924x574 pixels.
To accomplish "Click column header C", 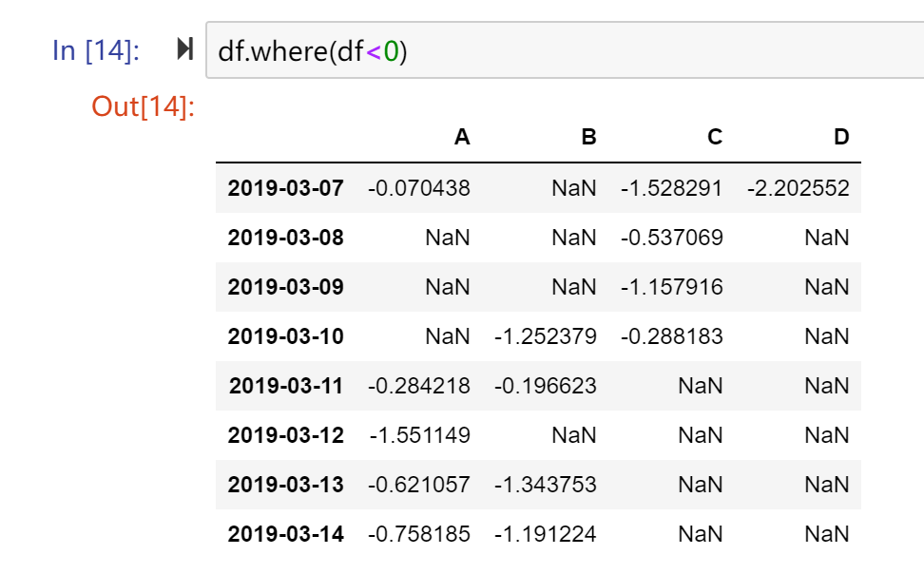I will [x=715, y=137].
